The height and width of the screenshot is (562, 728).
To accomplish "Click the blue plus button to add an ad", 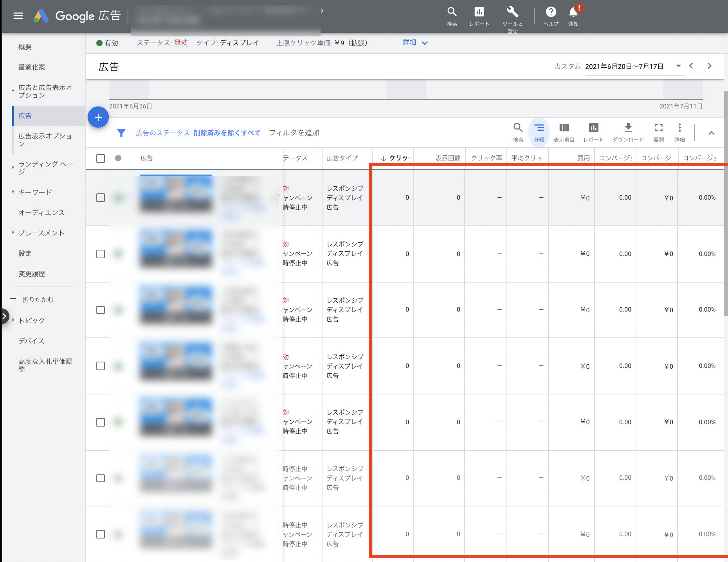I will click(98, 117).
